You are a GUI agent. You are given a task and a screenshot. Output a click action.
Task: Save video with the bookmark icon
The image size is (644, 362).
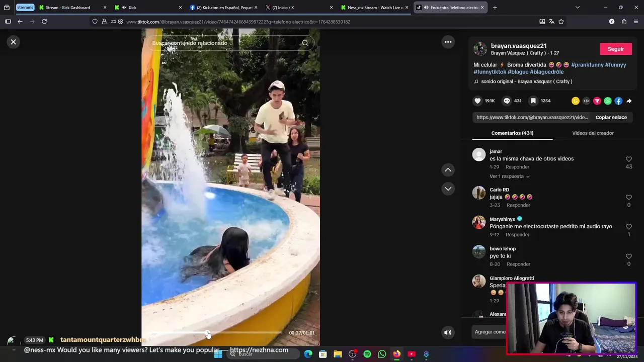coord(533,101)
